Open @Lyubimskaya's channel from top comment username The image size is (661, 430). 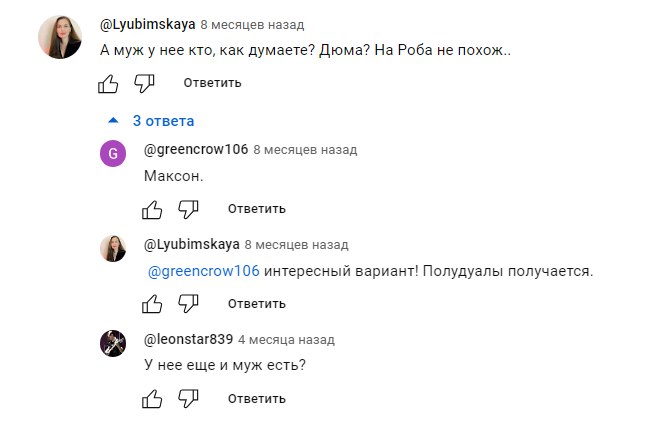[148, 24]
